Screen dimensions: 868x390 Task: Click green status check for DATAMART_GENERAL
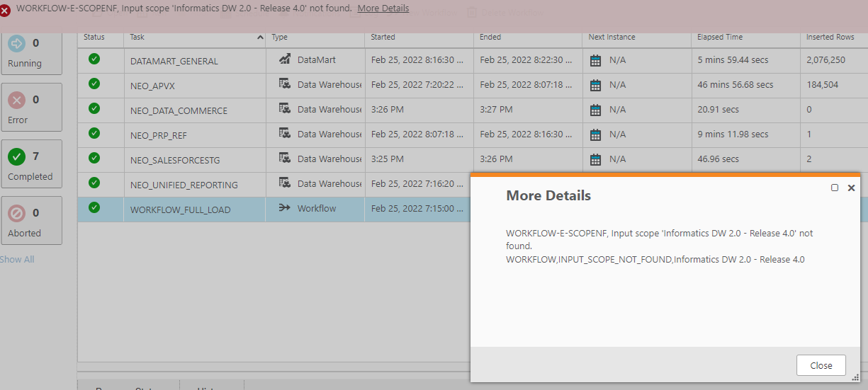coord(94,59)
